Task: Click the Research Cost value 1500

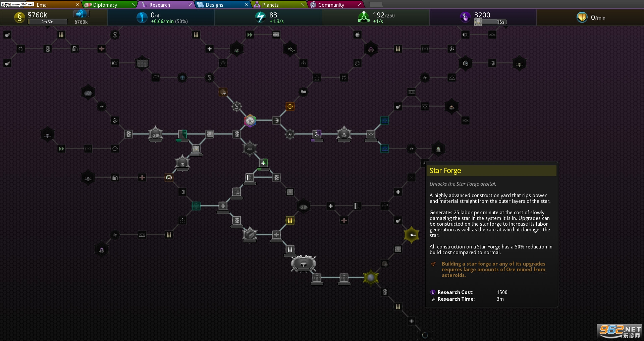Action: (502, 292)
